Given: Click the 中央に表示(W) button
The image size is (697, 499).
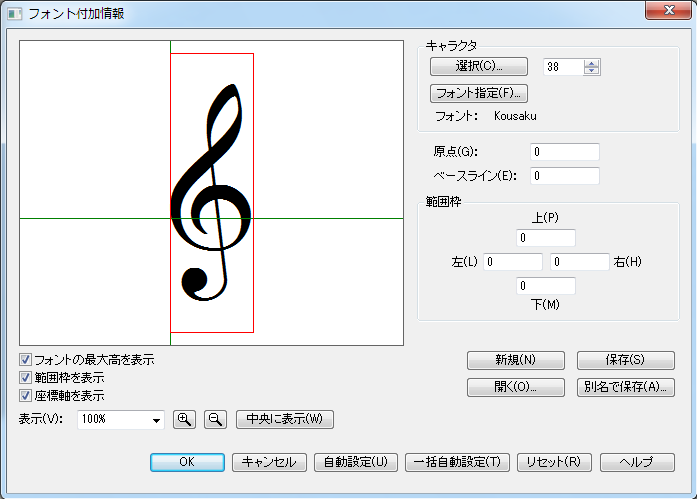Looking at the screenshot, I should click(x=284, y=419).
